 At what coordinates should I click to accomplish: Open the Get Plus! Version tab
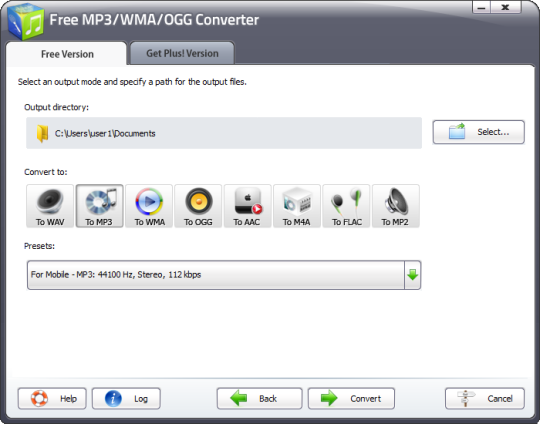(x=182, y=53)
